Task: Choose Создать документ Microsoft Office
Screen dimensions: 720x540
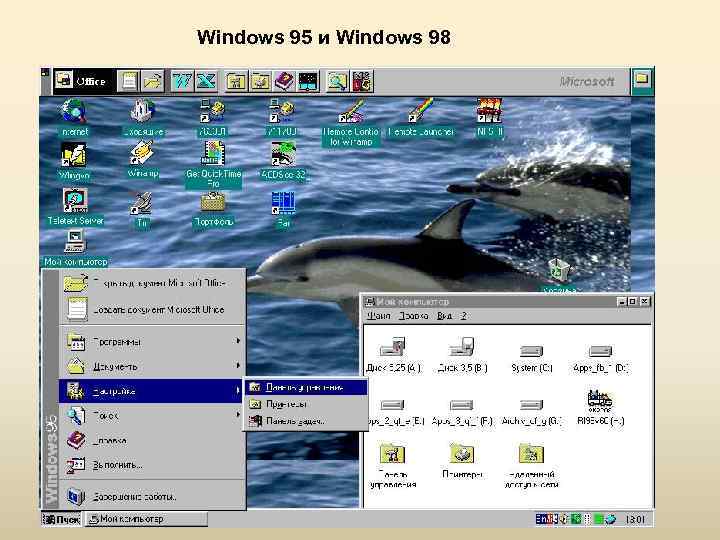Action: point(152,309)
